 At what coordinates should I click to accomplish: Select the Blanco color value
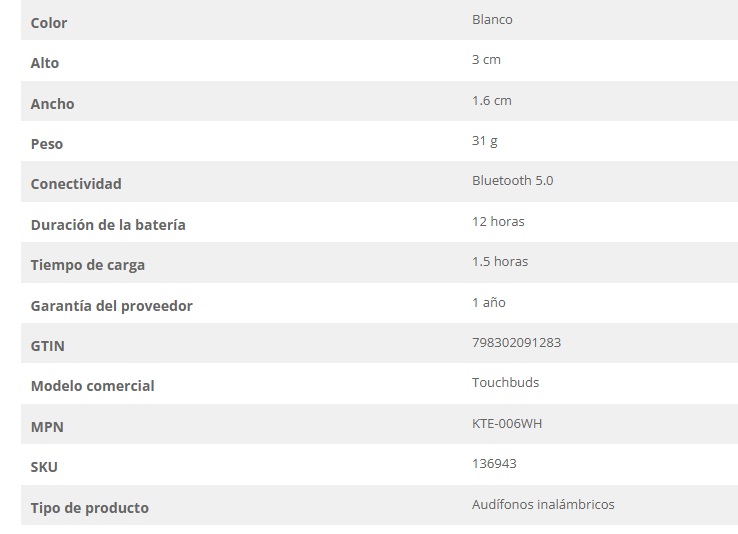coord(492,19)
